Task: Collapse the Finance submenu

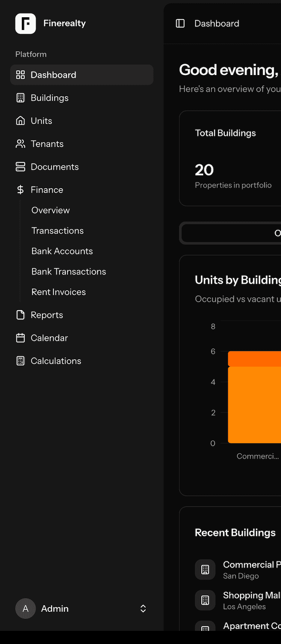Action: pyautogui.click(x=47, y=190)
